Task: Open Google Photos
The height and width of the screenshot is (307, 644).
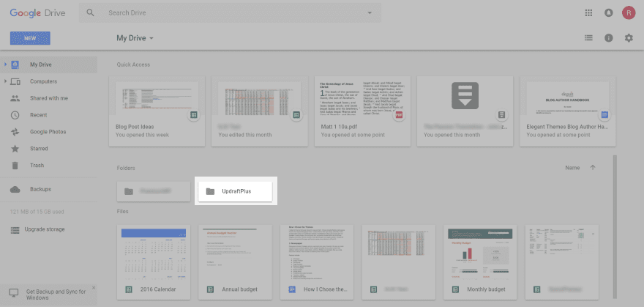Action: pyautogui.click(x=48, y=132)
